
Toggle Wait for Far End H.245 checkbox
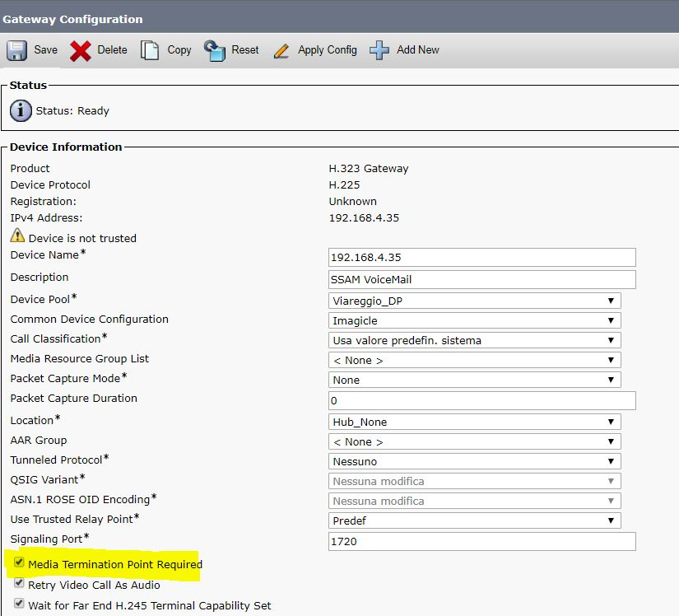(19, 604)
